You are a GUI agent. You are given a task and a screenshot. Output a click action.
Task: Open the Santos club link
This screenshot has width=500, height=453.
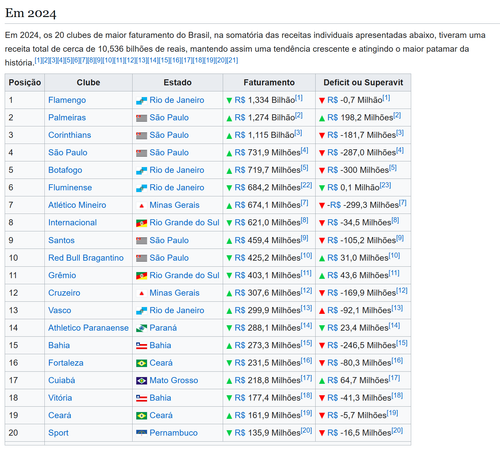(x=61, y=240)
